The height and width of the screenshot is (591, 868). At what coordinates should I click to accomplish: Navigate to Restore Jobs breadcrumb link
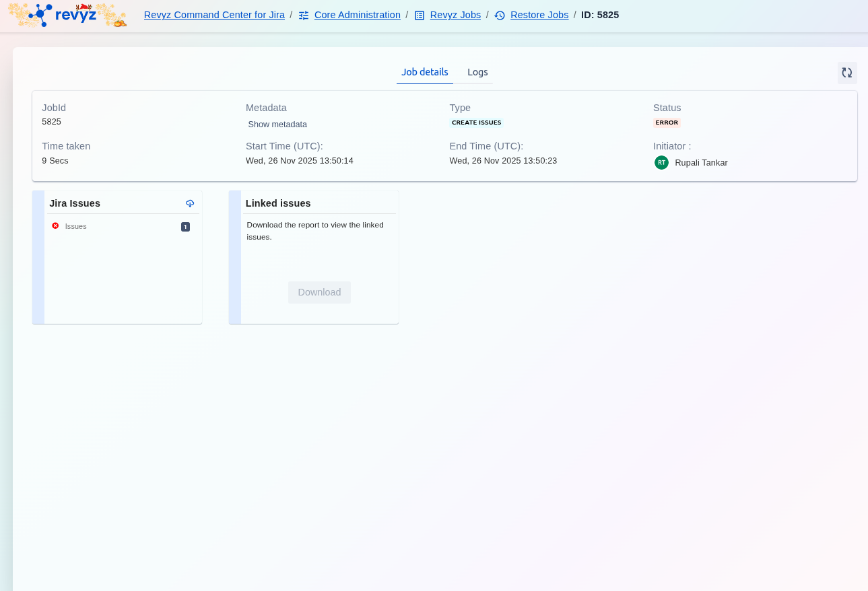(x=539, y=15)
